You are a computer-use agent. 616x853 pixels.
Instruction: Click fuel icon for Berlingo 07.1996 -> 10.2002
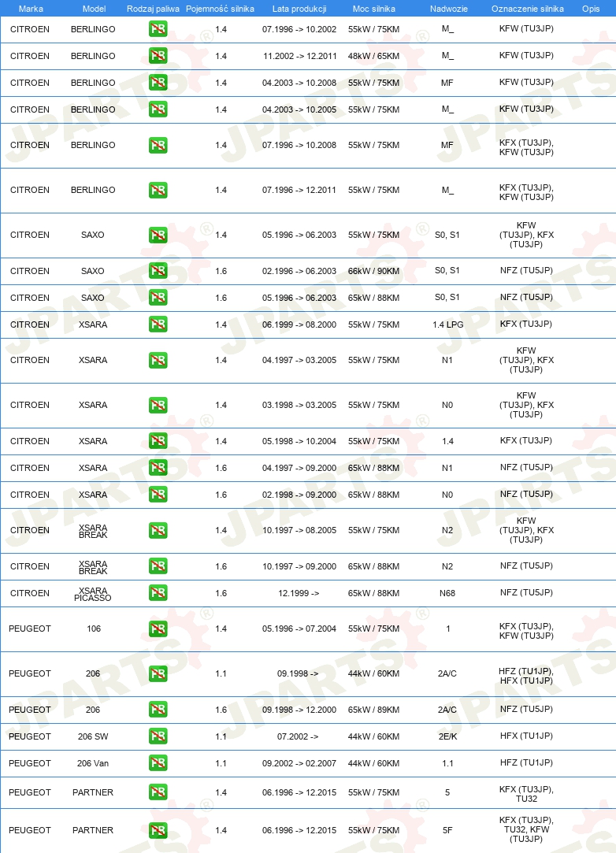(x=158, y=29)
